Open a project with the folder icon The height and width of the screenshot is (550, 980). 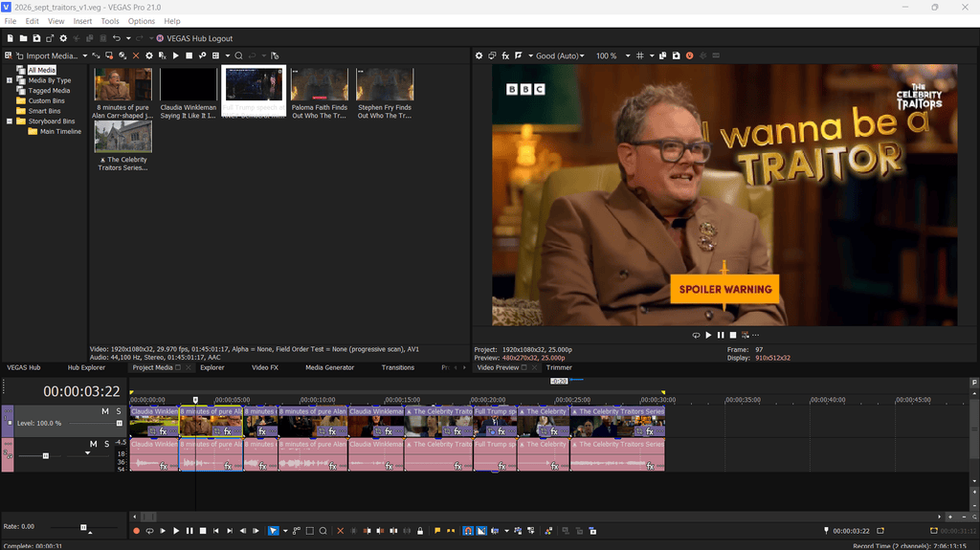[23, 38]
